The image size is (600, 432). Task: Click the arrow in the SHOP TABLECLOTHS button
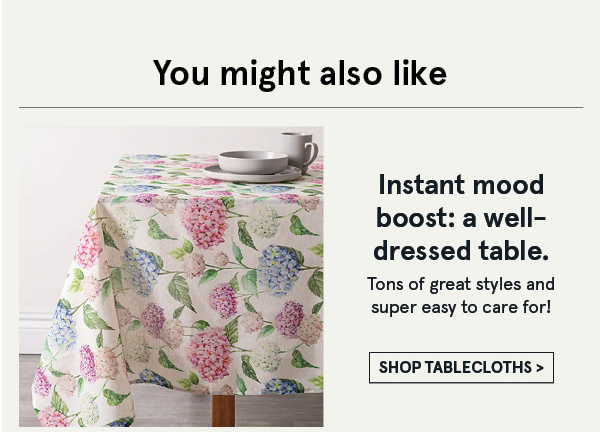coord(540,368)
